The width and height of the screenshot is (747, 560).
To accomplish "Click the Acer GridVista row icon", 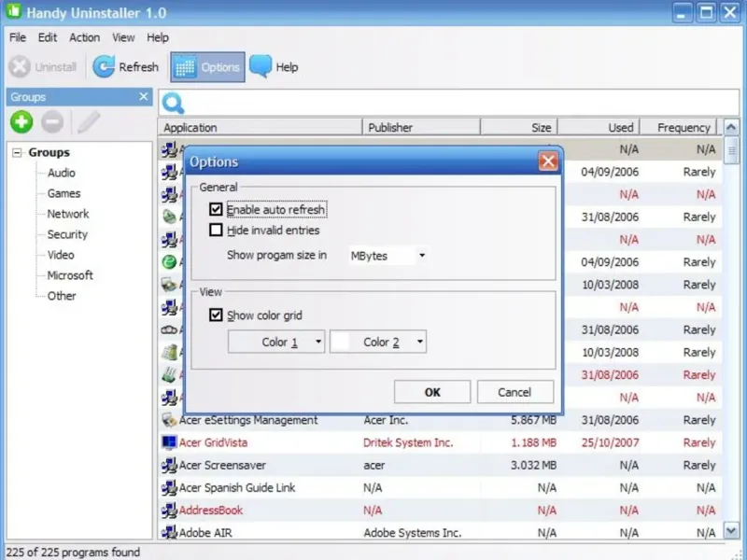I will click(x=169, y=442).
